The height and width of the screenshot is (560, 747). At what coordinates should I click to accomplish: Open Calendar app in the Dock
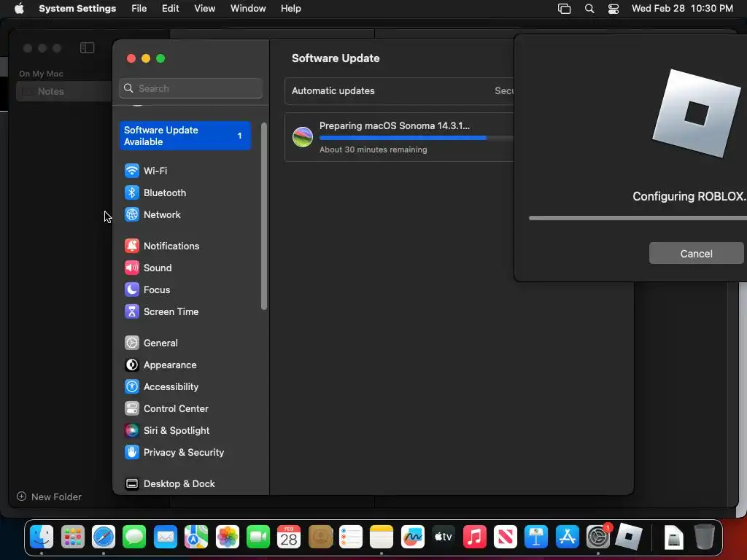[x=289, y=537]
